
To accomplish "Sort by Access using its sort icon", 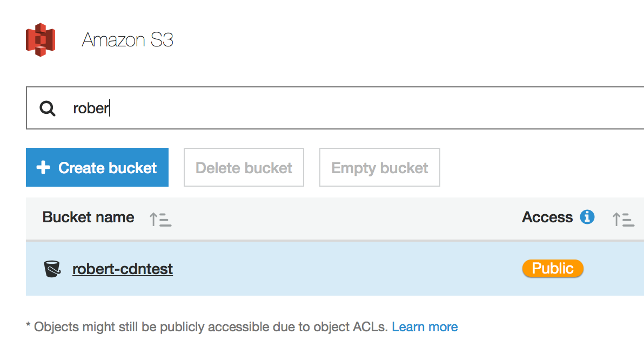I will pos(623,219).
